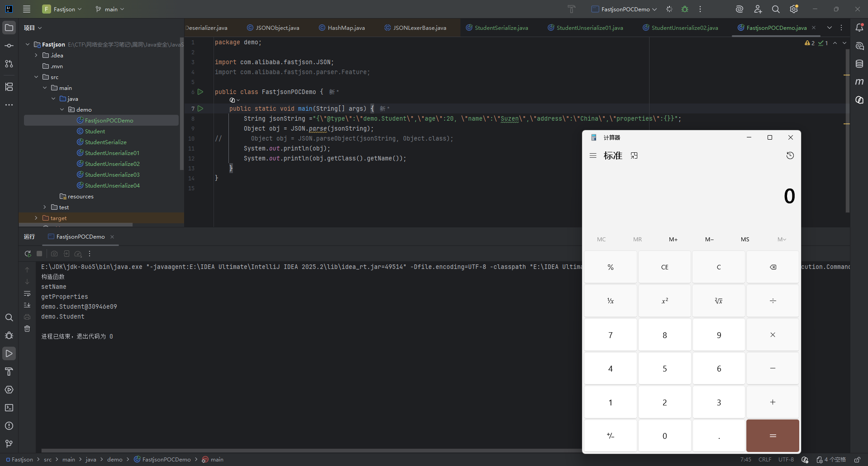Open the Problems tool window icon
868x466 pixels.
point(9,426)
